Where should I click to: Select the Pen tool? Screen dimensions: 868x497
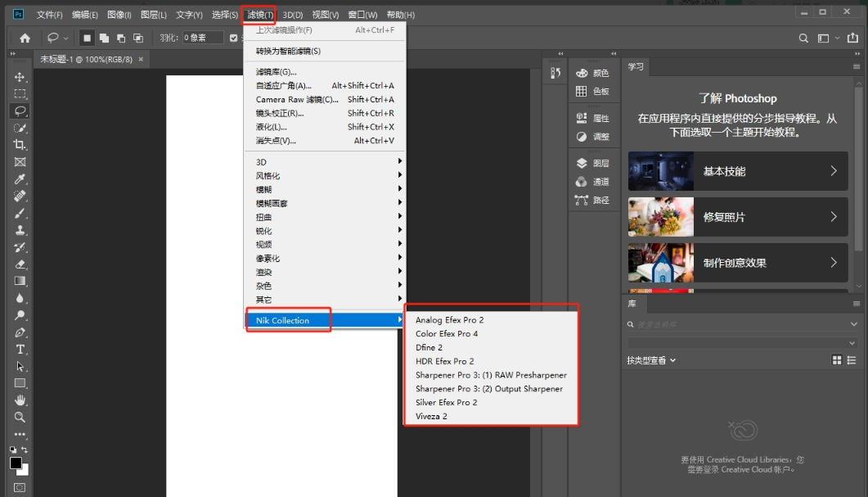(20, 332)
